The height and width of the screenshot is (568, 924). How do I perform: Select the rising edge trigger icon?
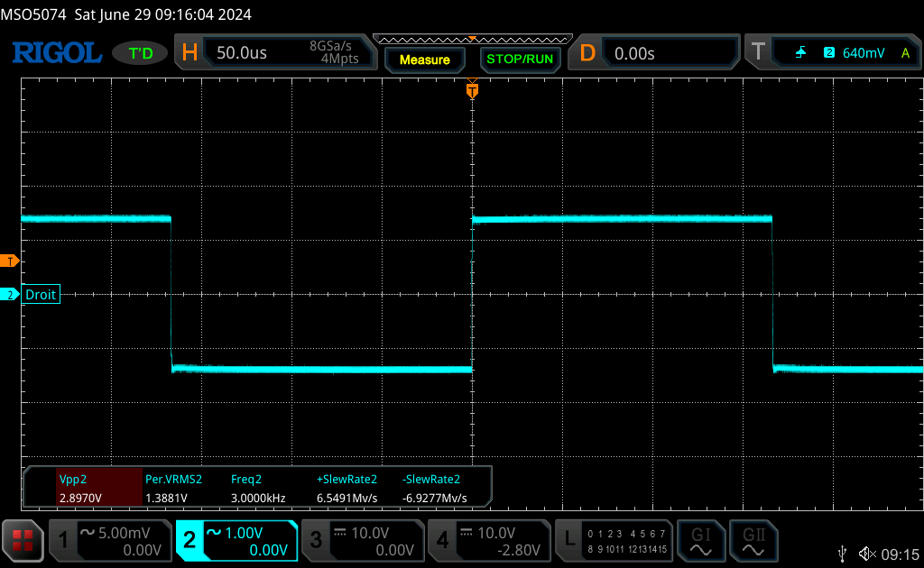point(801,53)
